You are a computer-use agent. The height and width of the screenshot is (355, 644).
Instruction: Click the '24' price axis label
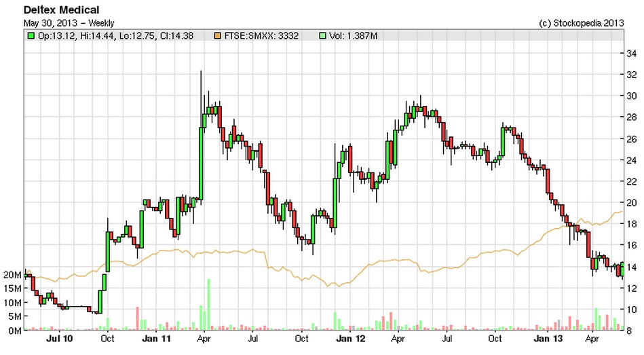(631, 160)
